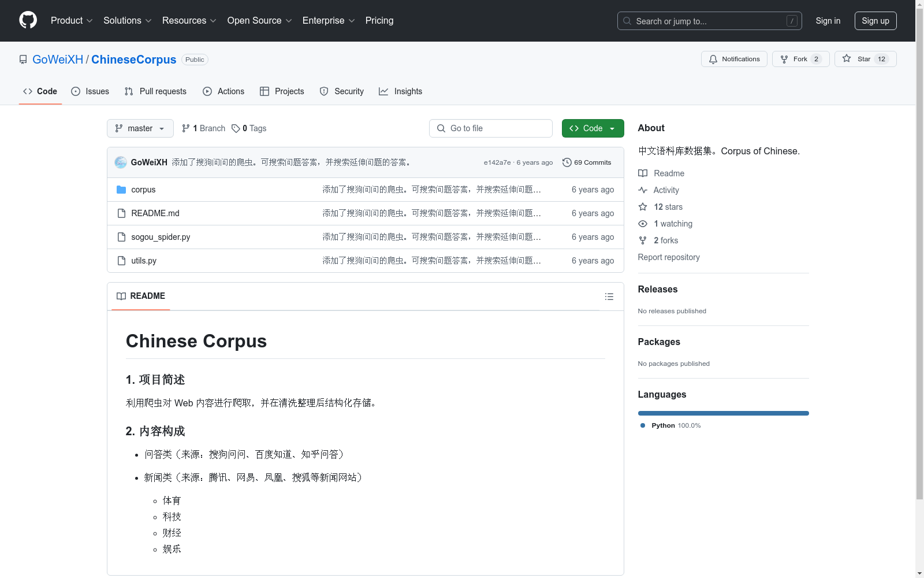Open the utils.py file name

click(x=144, y=261)
